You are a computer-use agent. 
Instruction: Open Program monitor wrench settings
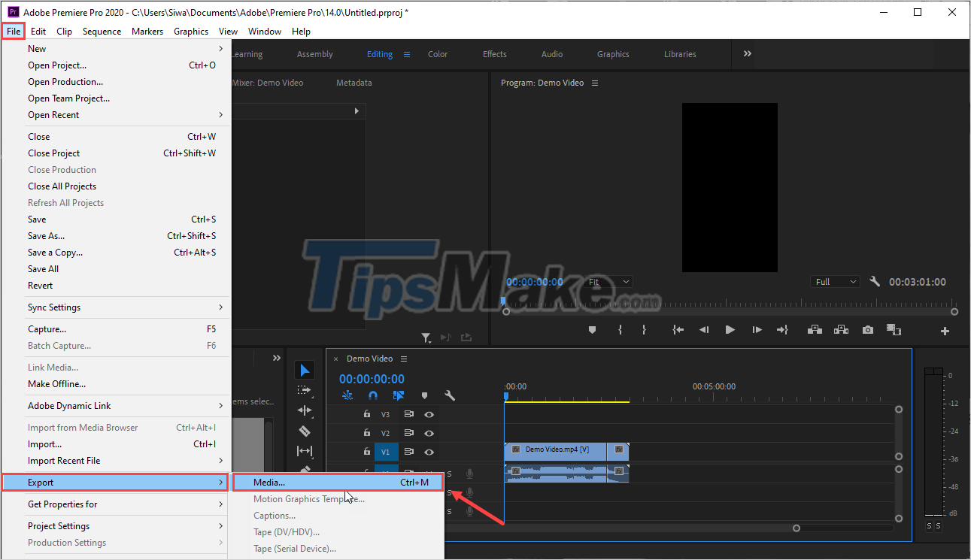[875, 281]
